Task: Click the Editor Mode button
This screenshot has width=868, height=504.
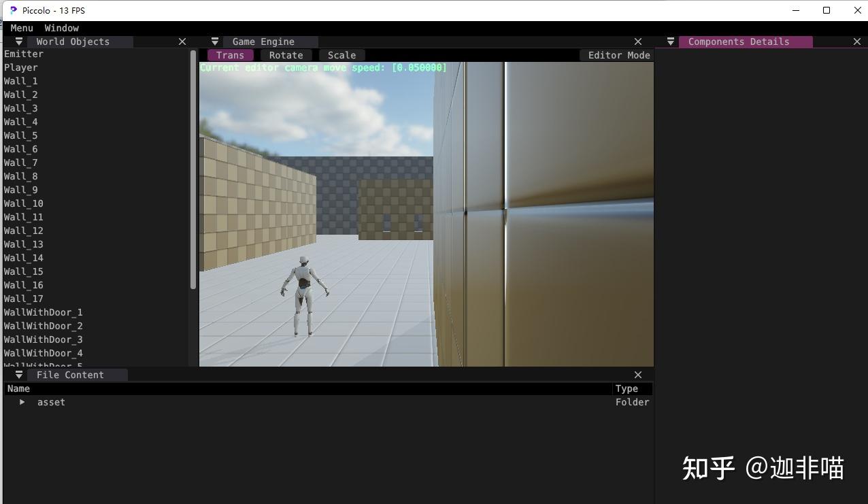Action: pos(618,55)
